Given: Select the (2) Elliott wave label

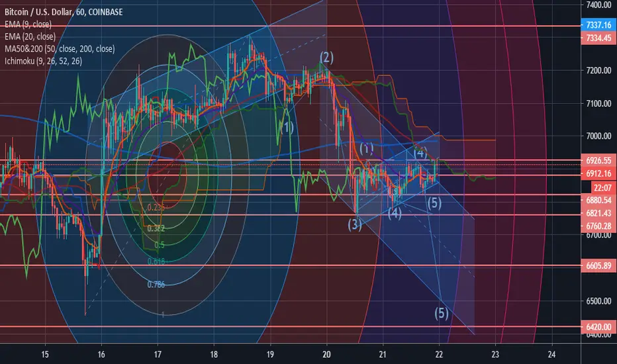Looking at the screenshot, I should click(x=326, y=58).
